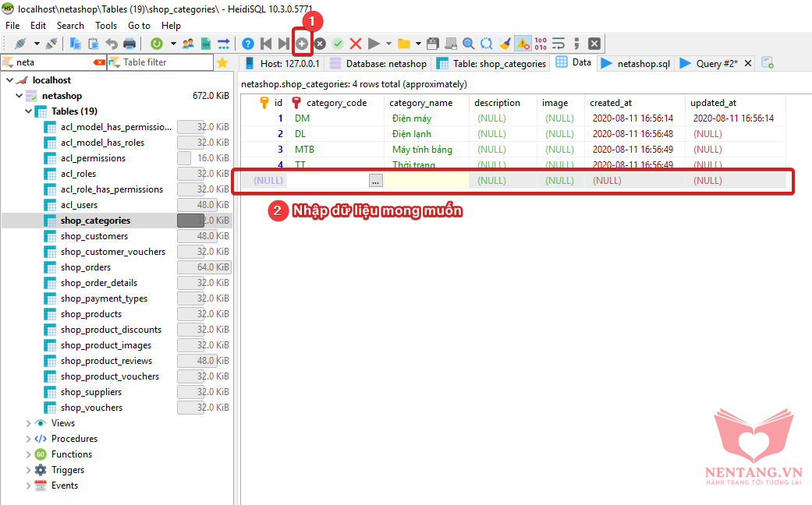Click the green post changes checkmark icon
This screenshot has width=812, height=505.
(x=338, y=44)
